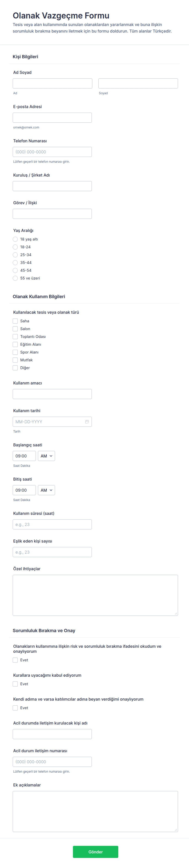The height and width of the screenshot is (868, 189).
Task: Focus the Acil durum iletişim numarası field
Action: coord(52,761)
